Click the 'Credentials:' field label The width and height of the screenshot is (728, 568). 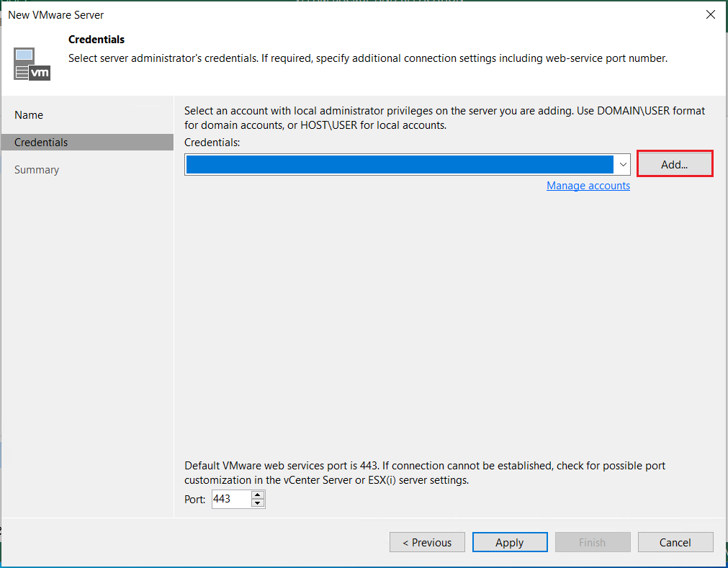(212, 143)
